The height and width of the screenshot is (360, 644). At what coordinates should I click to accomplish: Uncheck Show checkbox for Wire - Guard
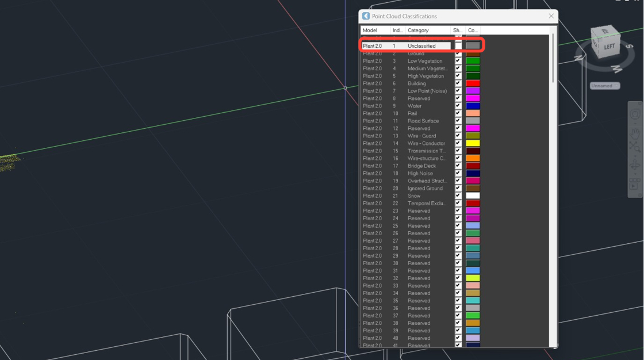pos(458,136)
